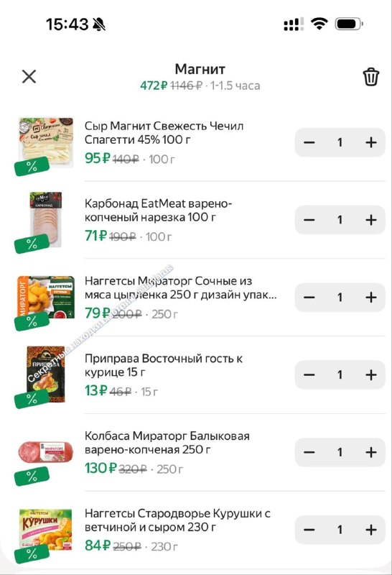This screenshot has height=575, width=392.
Task: Tap plus for Наггетсы Мираторг Сочные
Action: click(x=371, y=297)
